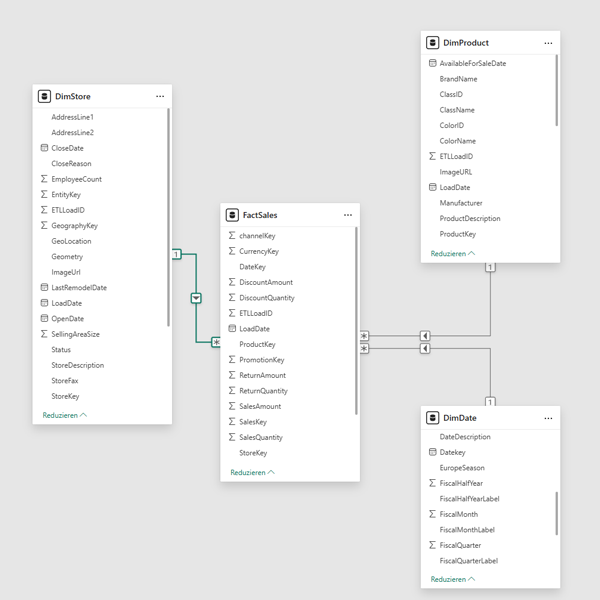Select the ProductKey field in FactSales

click(x=257, y=344)
